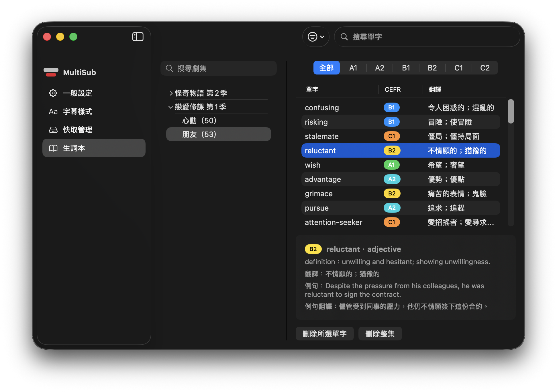Switch to 全部 level tab
The width and height of the screenshot is (557, 392).
click(x=326, y=68)
